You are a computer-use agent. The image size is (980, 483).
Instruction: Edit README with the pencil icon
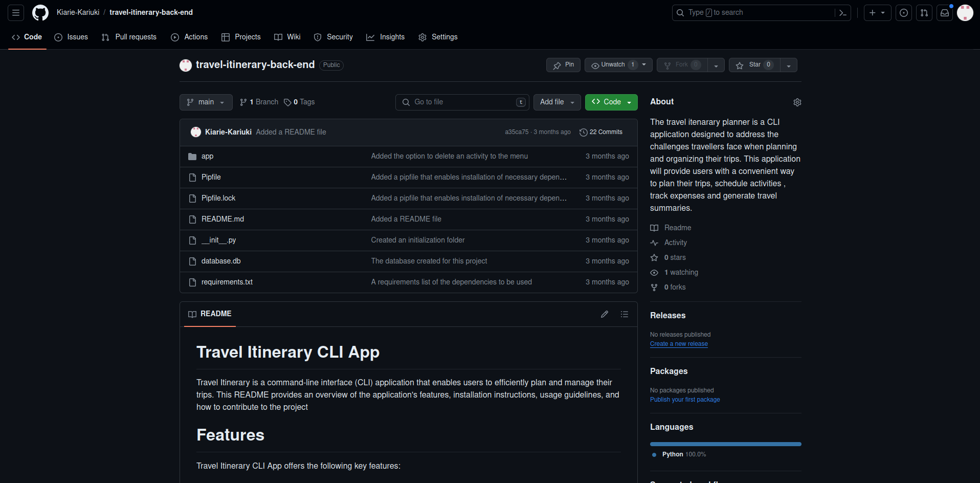point(605,314)
